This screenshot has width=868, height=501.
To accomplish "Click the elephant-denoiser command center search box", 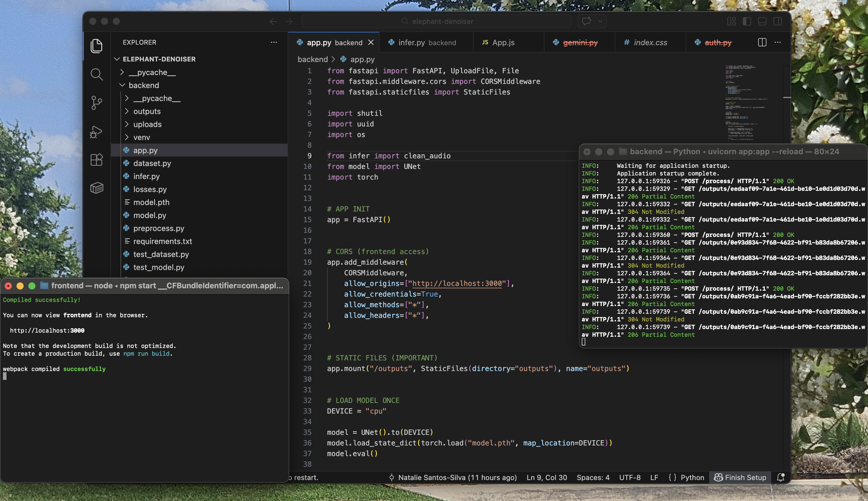I will 436,21.
